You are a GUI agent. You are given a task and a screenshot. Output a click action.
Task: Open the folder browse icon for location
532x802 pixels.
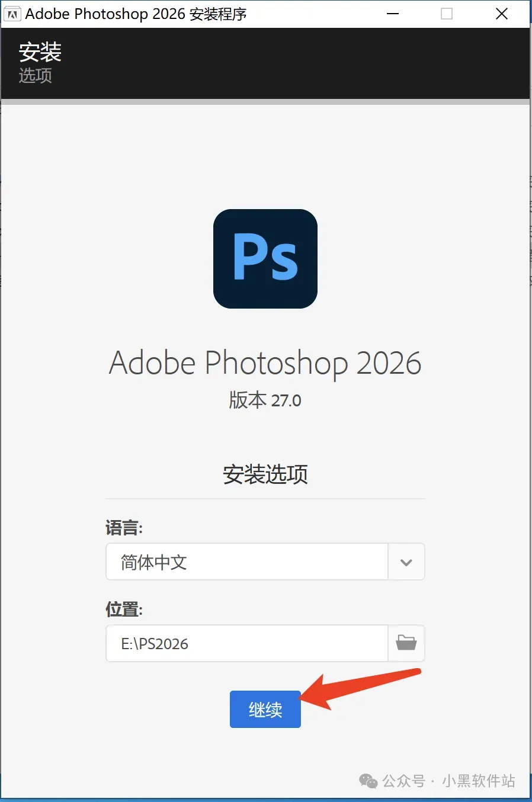point(406,643)
